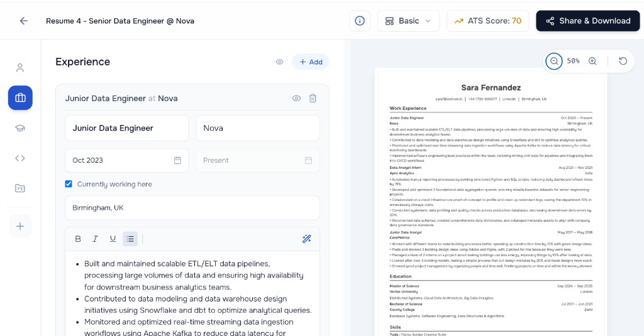This screenshot has width=644, height=336.
Task: Click the Work Experience heading in preview
Action: pyautogui.click(x=408, y=108)
